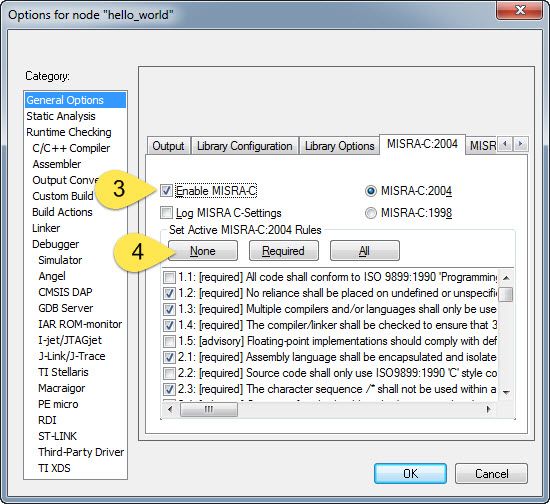
Task: Select Linker category
Action: pyautogui.click(x=75, y=228)
